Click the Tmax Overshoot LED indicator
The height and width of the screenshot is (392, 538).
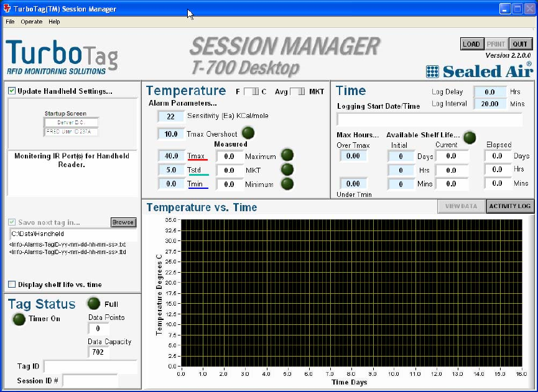[x=248, y=133]
